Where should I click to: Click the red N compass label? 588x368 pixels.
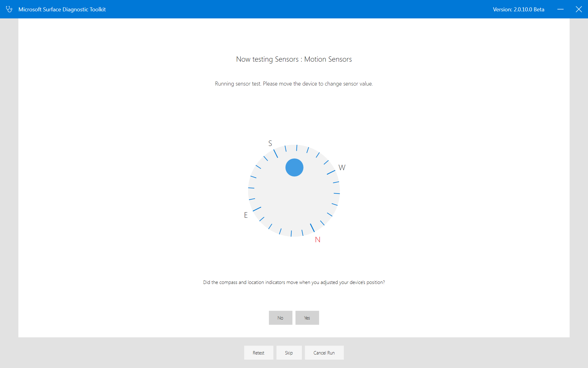coord(318,240)
